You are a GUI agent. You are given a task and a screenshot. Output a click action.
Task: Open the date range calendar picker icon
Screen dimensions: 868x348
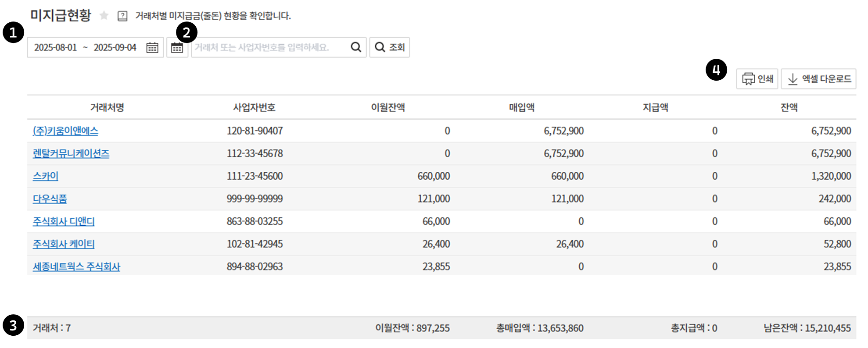point(152,47)
